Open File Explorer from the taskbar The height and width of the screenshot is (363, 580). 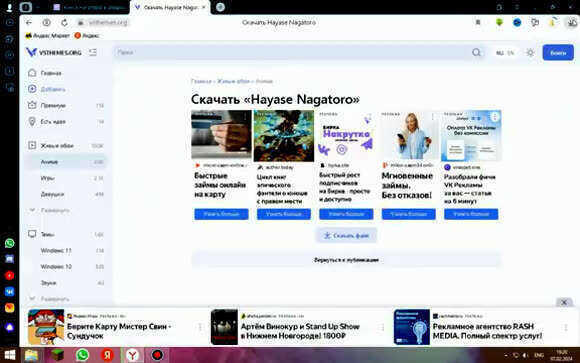31,355
